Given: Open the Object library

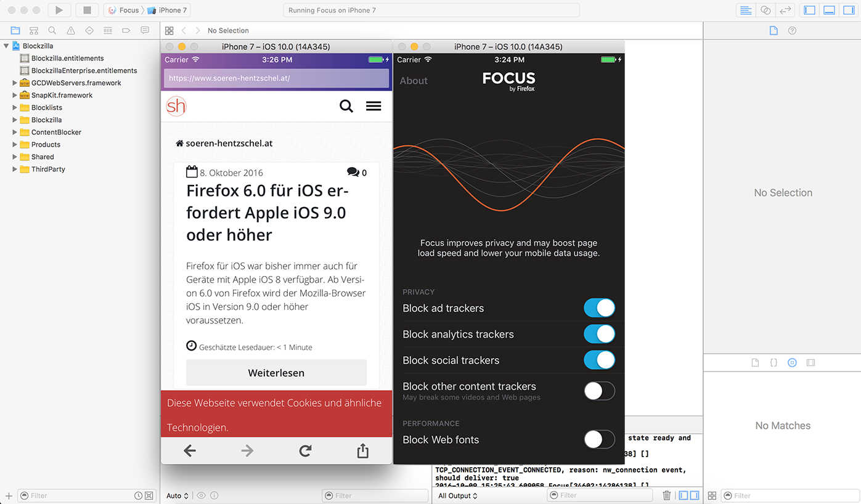Looking at the screenshot, I should coord(793,363).
